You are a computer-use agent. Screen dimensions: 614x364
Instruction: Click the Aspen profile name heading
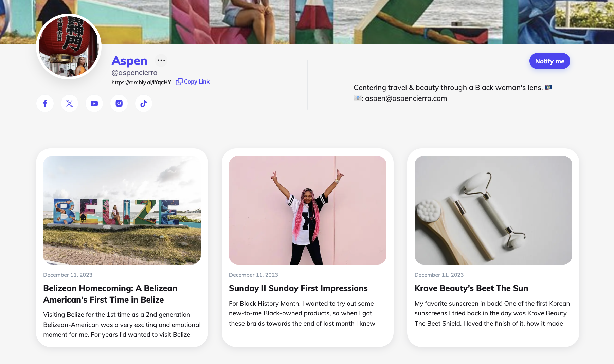(129, 61)
